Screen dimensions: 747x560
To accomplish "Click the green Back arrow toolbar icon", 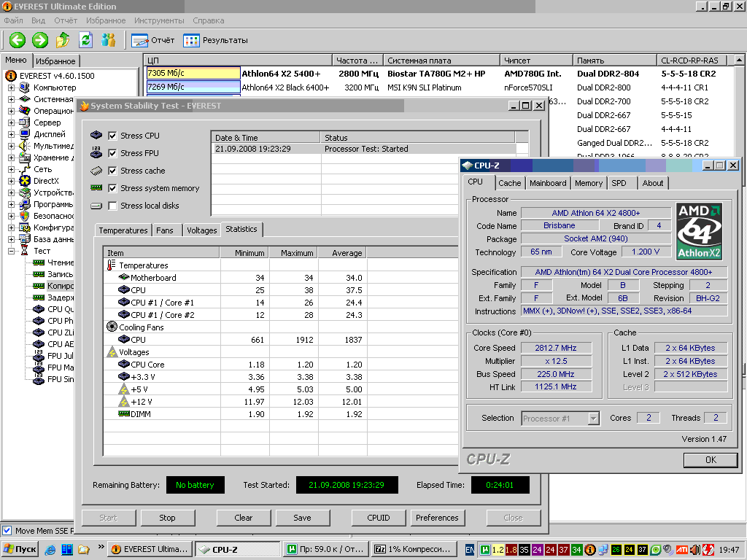I will 18,40.
